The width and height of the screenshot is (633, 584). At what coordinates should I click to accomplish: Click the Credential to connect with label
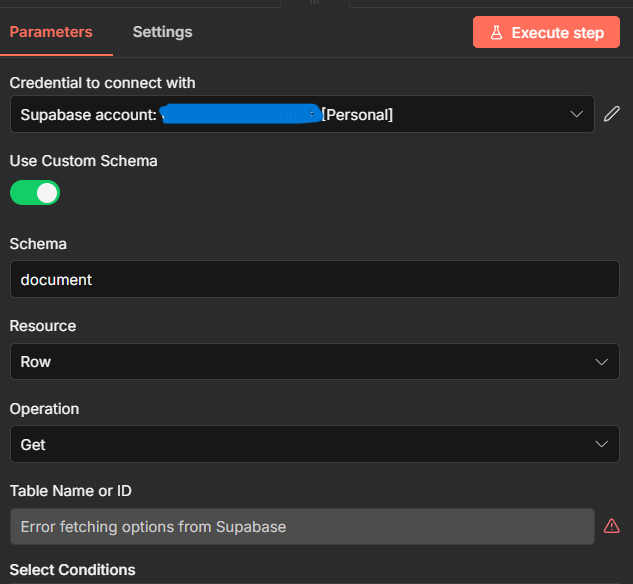pyautogui.click(x=102, y=83)
